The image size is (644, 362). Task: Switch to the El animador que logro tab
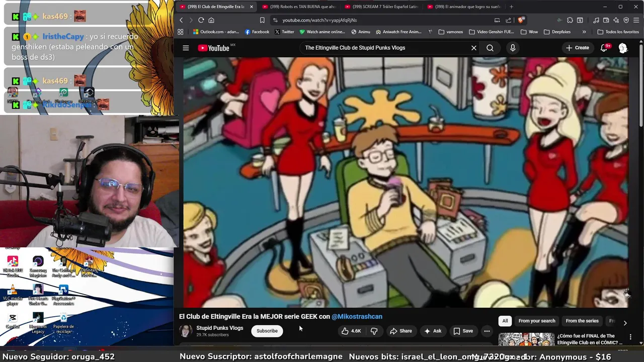click(464, 7)
